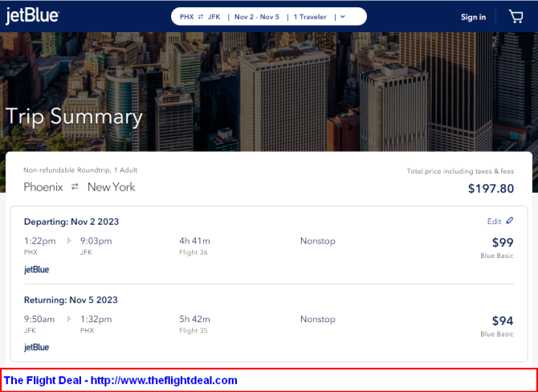Click the arrow between 1:22pm and 9:03pm
The width and height of the screenshot is (538, 392).
click(69, 241)
